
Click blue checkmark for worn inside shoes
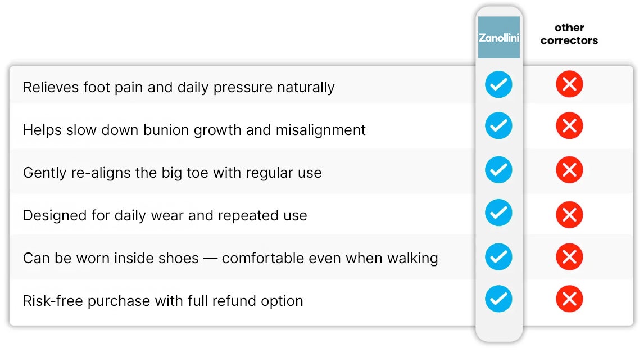tap(498, 256)
